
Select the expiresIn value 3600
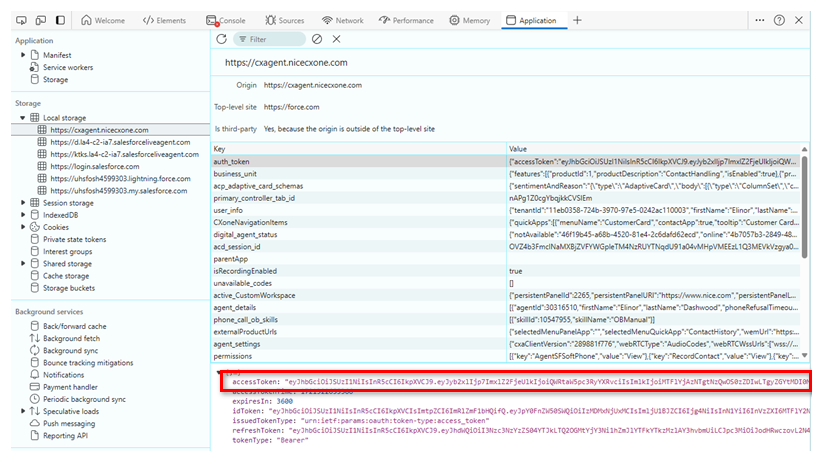point(285,401)
